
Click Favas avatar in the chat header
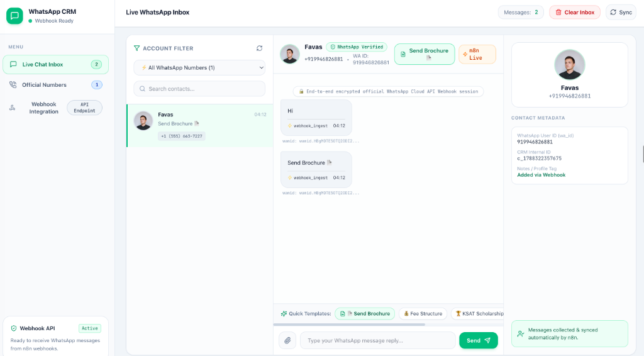coord(289,54)
